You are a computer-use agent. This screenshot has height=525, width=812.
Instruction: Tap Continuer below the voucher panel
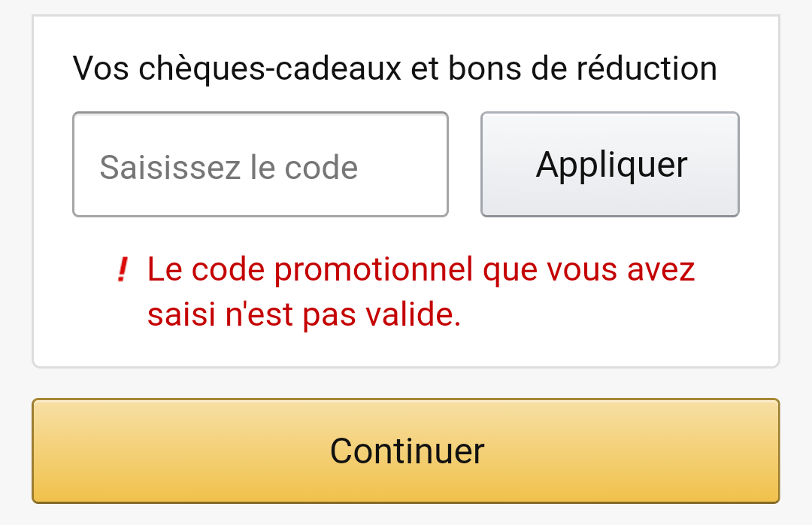406,451
